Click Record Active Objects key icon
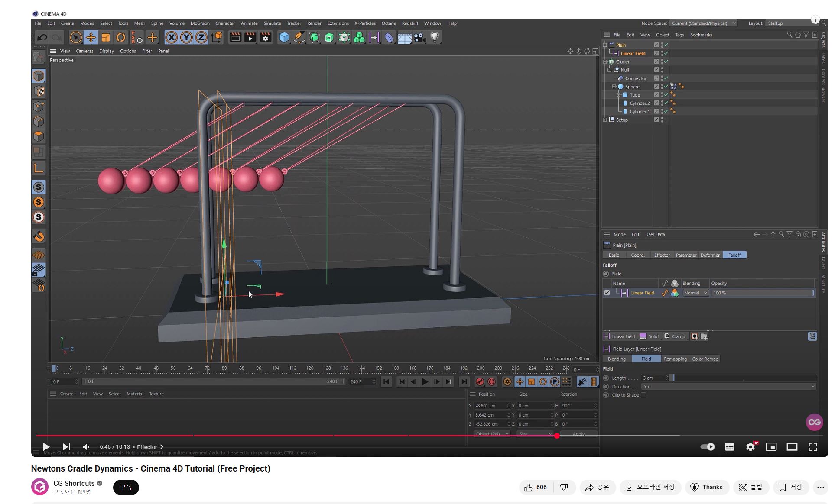This screenshot has height=504, width=838. (480, 382)
